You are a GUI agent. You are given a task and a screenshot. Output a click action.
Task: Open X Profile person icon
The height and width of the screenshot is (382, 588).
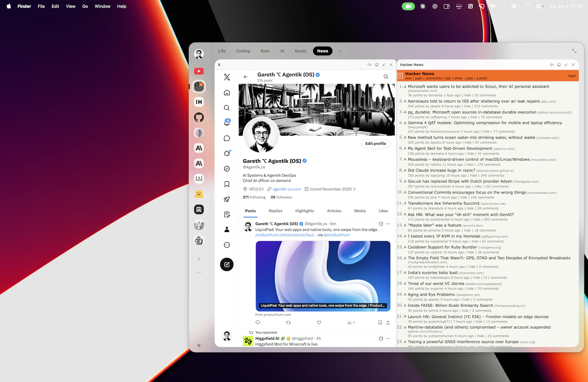(227, 229)
